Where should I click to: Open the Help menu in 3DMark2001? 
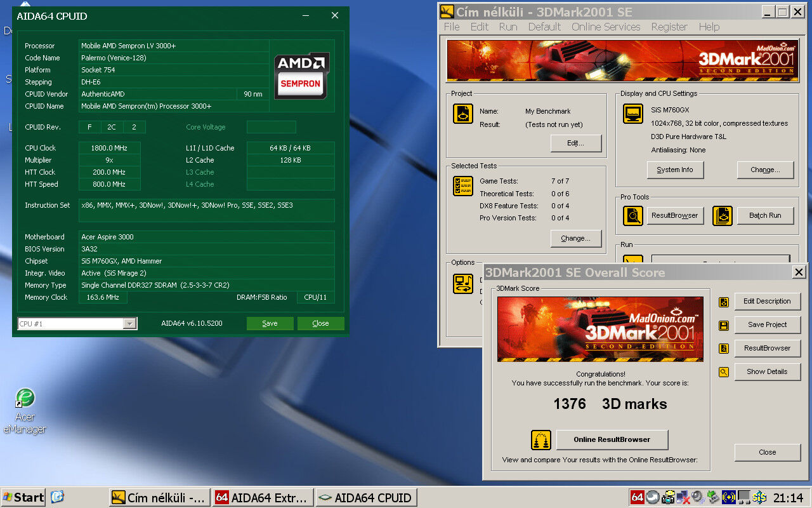coord(709,27)
